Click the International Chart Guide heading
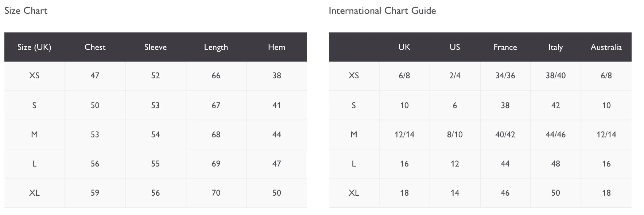 point(382,11)
